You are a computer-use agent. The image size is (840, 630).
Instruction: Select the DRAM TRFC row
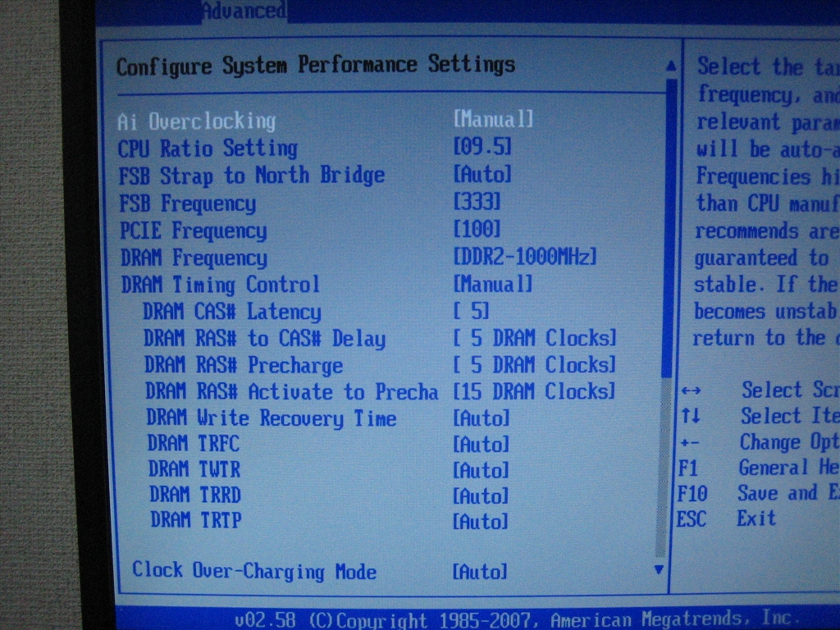(x=194, y=444)
